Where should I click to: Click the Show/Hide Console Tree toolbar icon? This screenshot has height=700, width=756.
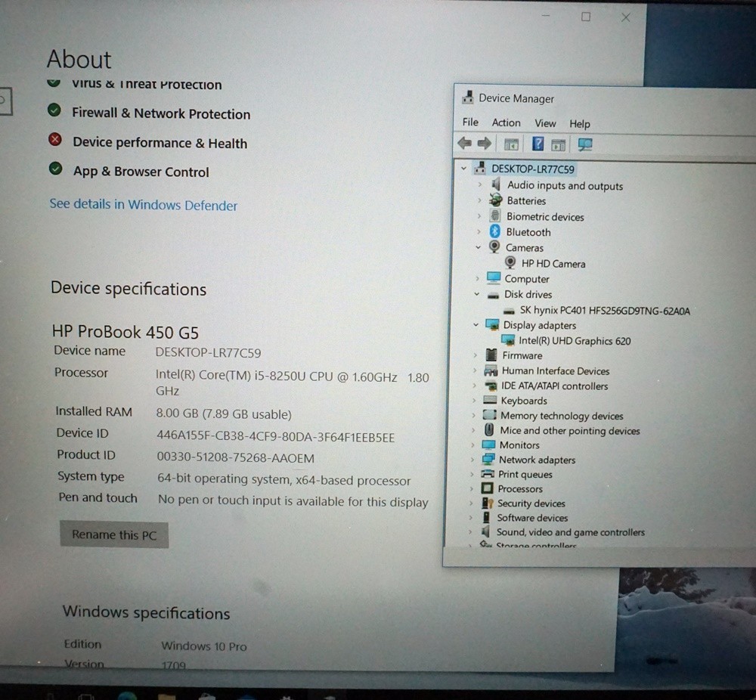click(511, 144)
